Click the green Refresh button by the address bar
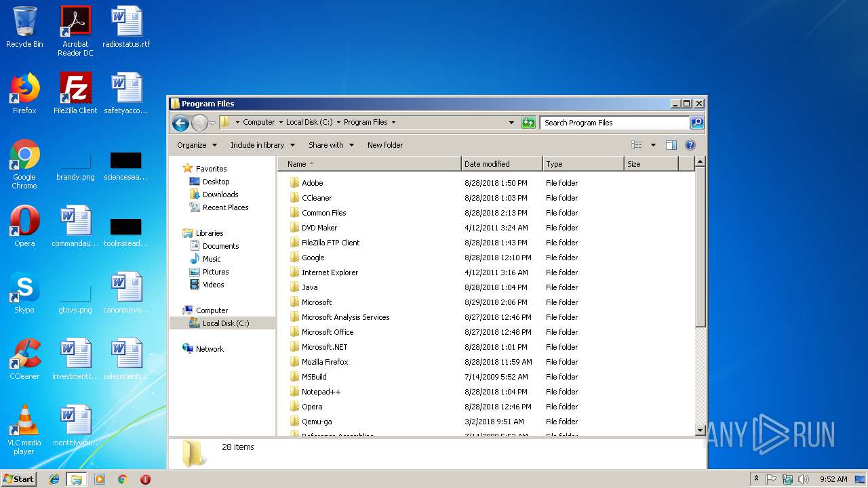Image resolution: width=868 pixels, height=488 pixels. click(x=528, y=123)
